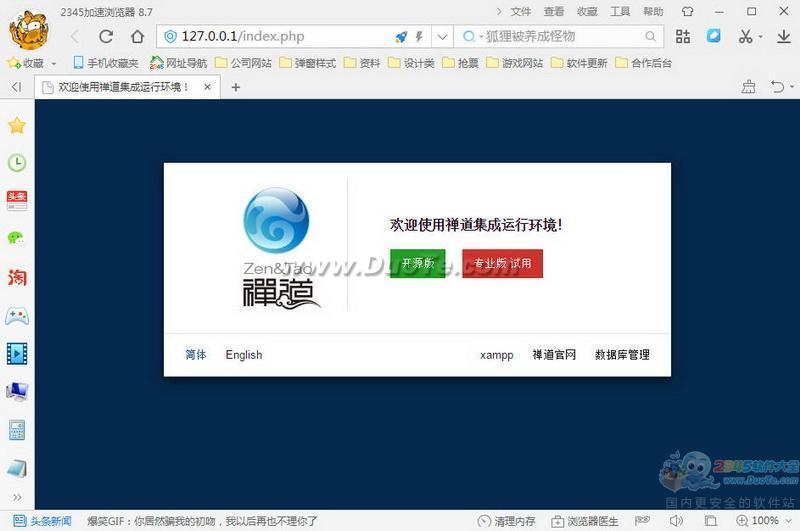800x531 pixels.
Task: Click the search box with 狐狸被养成怪物
Action: click(559, 37)
